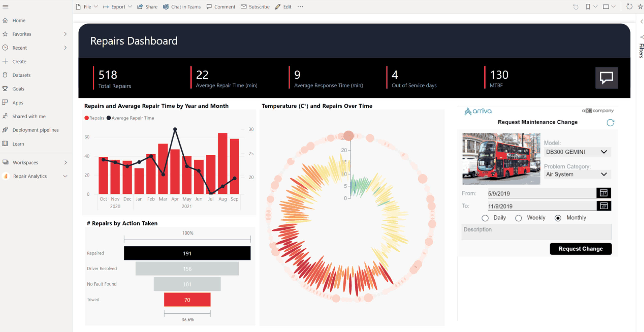Select the Weekly frequency option

[519, 218]
